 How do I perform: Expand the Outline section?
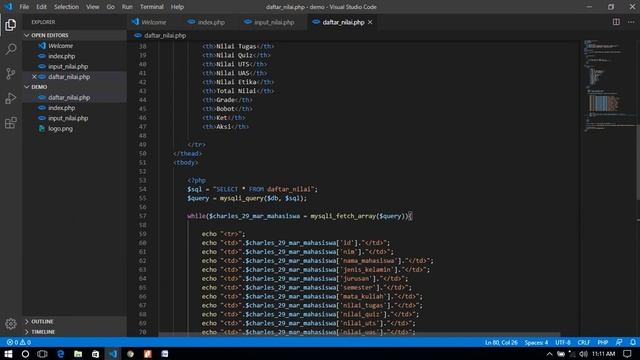click(x=75, y=322)
